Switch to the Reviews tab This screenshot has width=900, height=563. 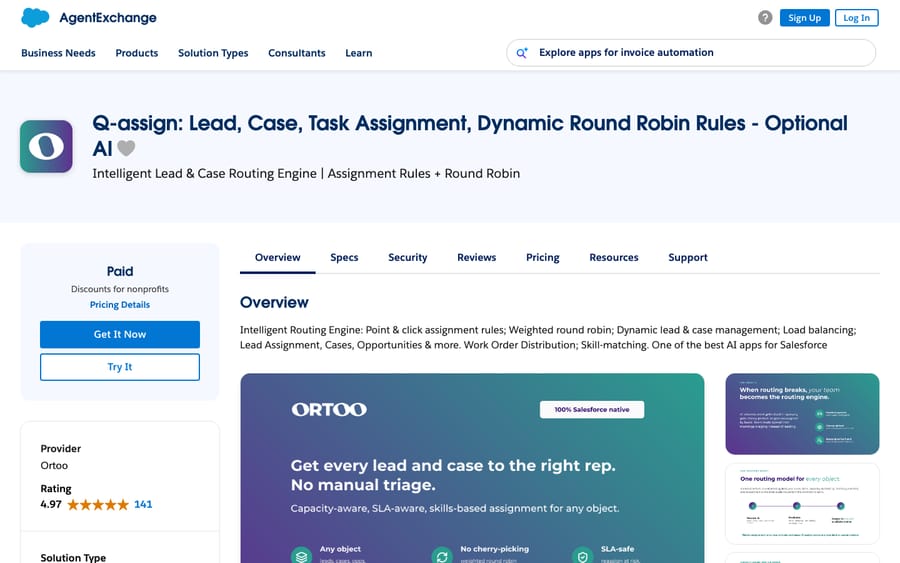tap(476, 258)
